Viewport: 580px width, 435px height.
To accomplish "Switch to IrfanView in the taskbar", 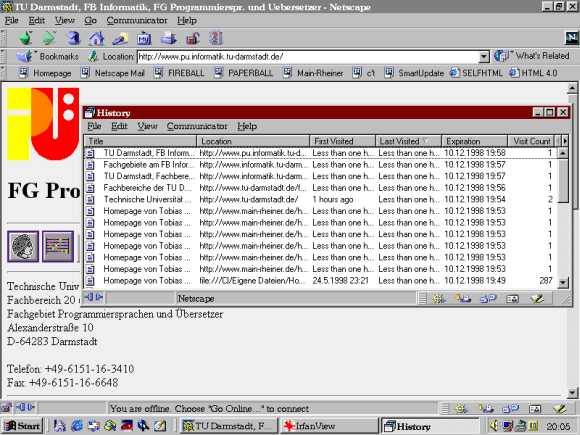I will 329,426.
